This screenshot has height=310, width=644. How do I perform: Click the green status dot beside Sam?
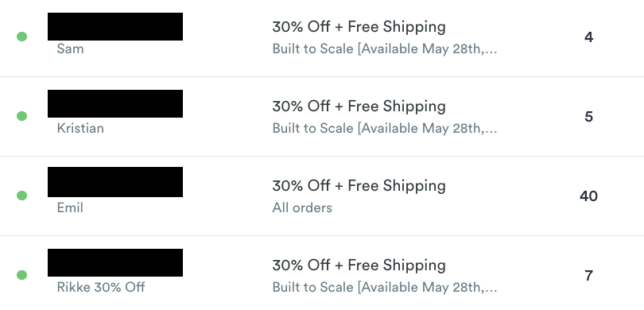(21, 37)
